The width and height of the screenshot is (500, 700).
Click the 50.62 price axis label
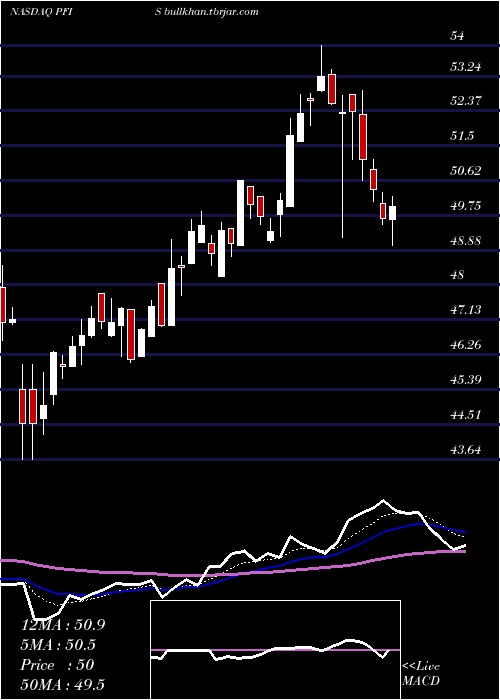pos(466,171)
